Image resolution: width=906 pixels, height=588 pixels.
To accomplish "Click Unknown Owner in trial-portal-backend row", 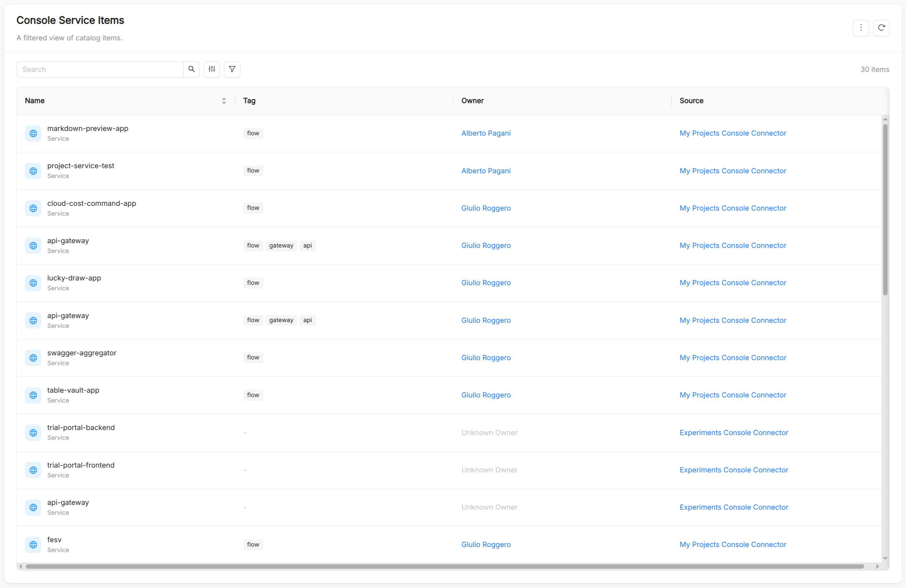I will point(489,433).
